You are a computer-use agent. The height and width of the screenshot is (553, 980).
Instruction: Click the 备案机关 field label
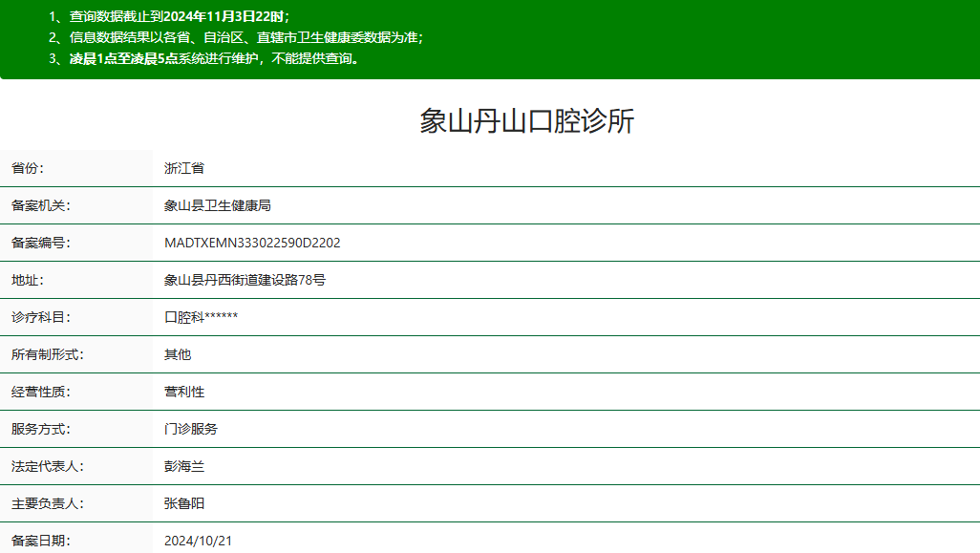click(41, 205)
